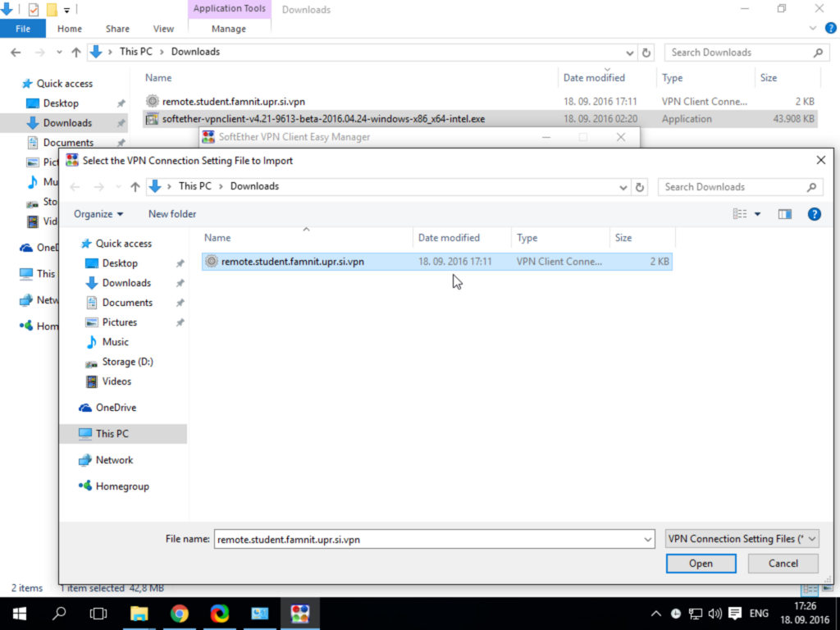Open the action center notification icon
This screenshot has width=840, height=630.
click(x=735, y=614)
